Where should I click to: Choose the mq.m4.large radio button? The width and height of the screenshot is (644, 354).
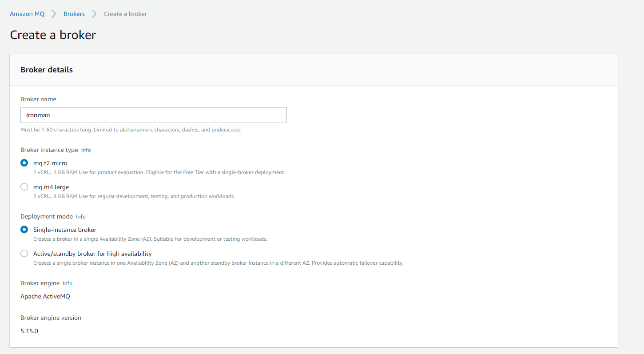[24, 187]
